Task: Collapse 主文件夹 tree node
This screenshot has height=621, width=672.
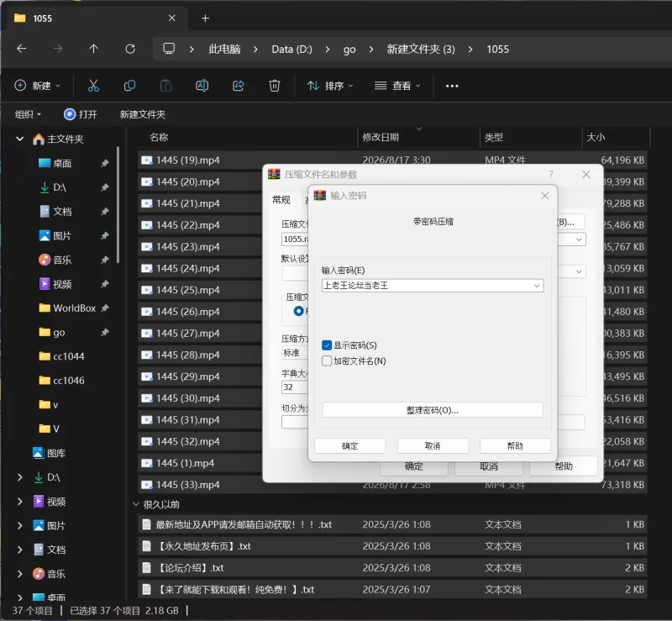Action: click(19, 139)
